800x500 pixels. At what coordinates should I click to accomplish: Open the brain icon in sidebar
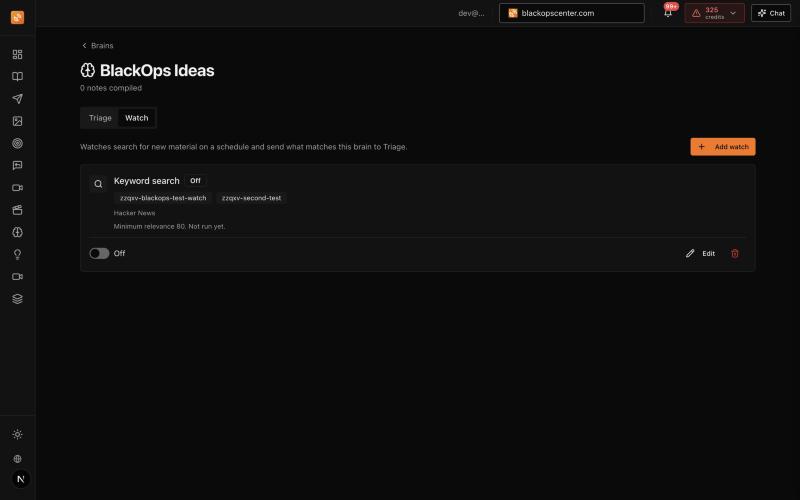coord(17,232)
